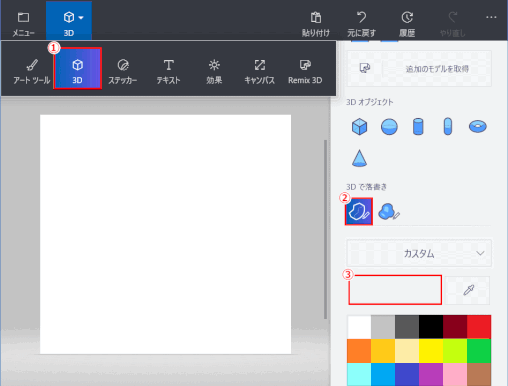Choose the green color swatch
The image size is (508, 386).
(x=479, y=351)
